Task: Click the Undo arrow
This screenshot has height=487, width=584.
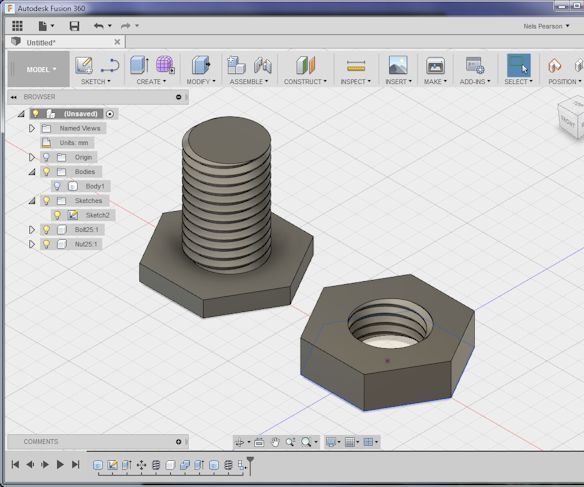Action: 99,26
